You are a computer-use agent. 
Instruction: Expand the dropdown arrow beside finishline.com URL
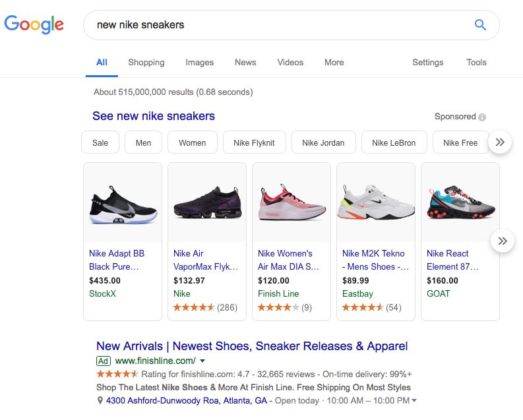[x=202, y=361]
